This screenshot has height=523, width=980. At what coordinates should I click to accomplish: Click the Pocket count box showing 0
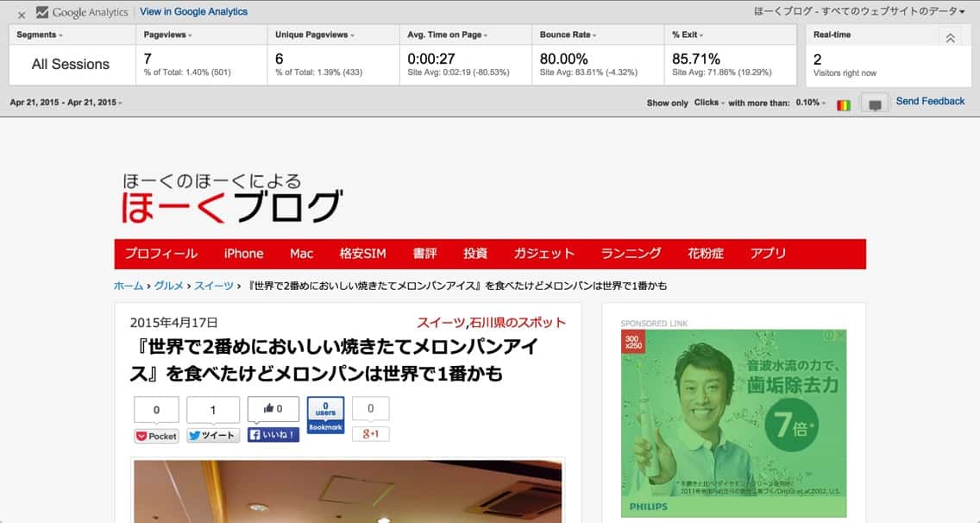(156, 410)
